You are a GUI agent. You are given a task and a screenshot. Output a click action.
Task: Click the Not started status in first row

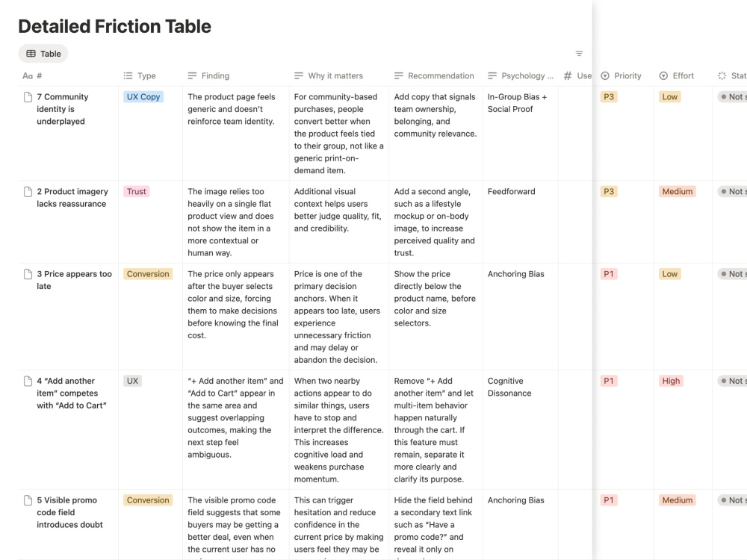point(733,96)
